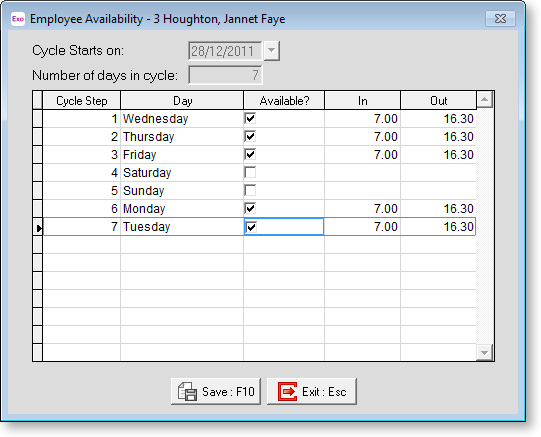
Task: Enable the Saturday Available checkbox
Action: tap(250, 172)
